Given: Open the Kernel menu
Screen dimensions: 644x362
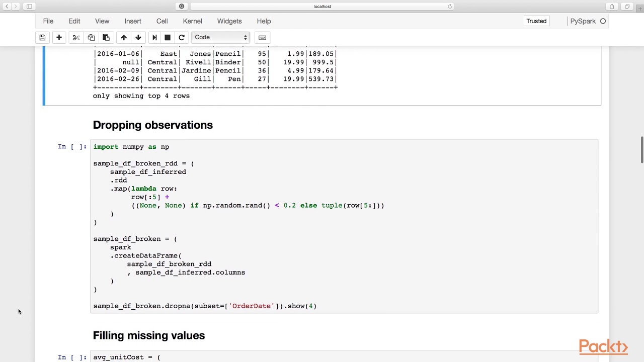Looking at the screenshot, I should [193, 21].
